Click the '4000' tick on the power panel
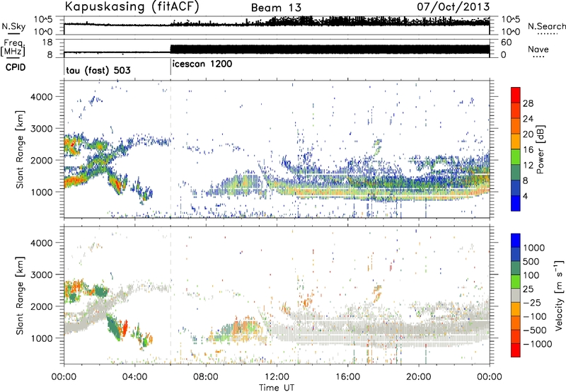The height and width of the screenshot is (392, 566). pyautogui.click(x=42, y=97)
